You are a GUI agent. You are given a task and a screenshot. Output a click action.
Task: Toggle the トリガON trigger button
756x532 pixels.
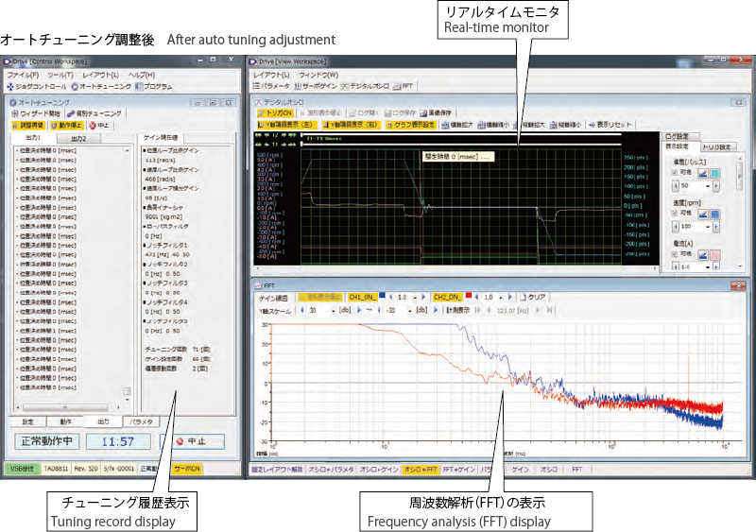pyautogui.click(x=276, y=112)
